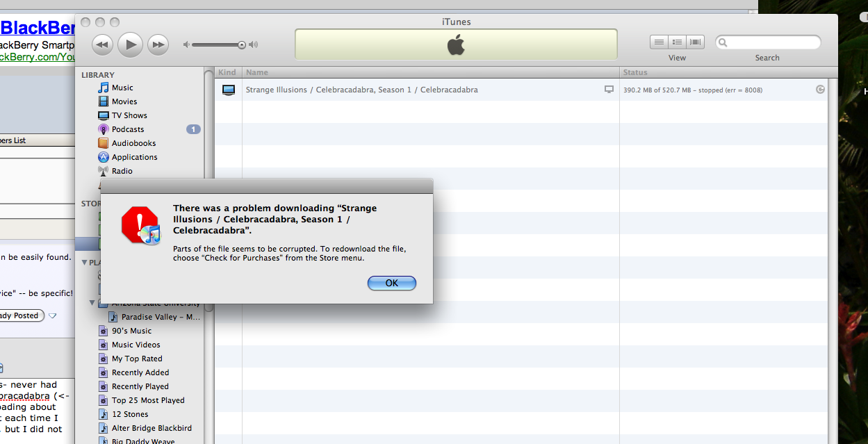Viewport: 868px width, 444px height.
Task: Click the Play button in iTunes
Action: 130,44
